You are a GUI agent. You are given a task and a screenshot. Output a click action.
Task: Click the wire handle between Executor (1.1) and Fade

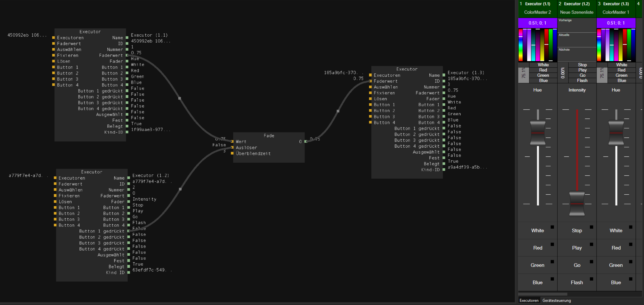(179, 98)
